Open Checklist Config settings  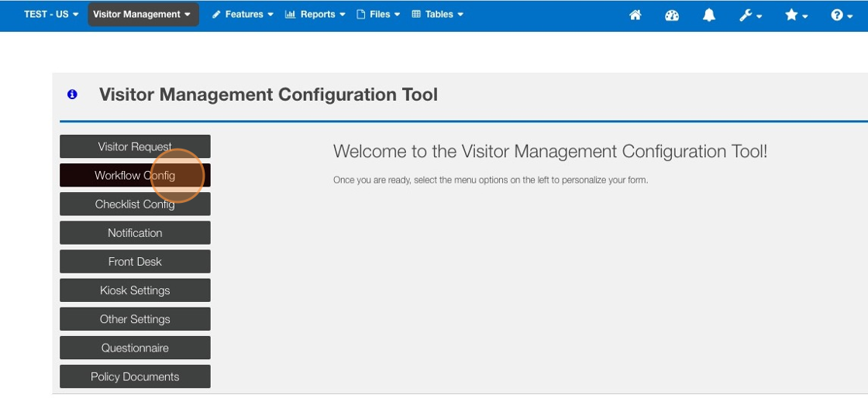tap(135, 204)
